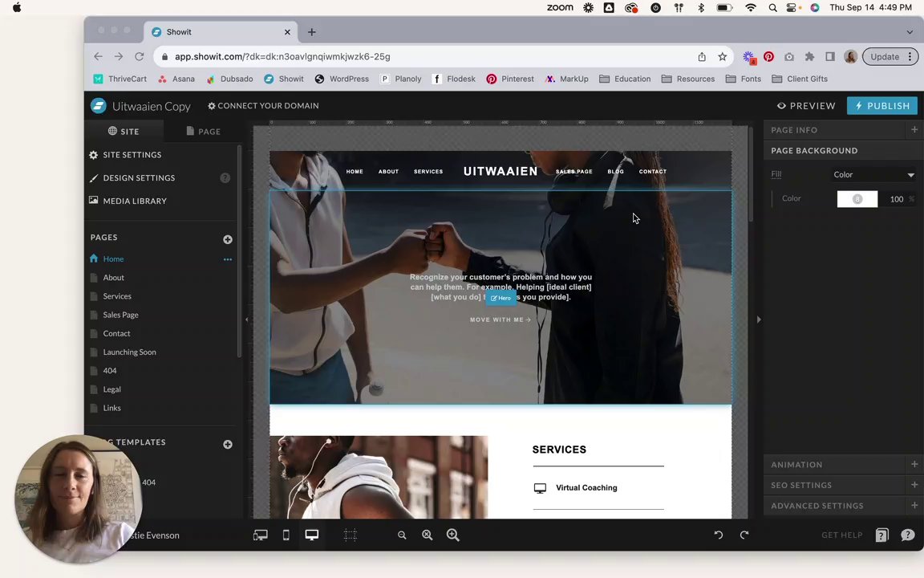
Task: Open the Chrome side panel icon
Action: [829, 57]
